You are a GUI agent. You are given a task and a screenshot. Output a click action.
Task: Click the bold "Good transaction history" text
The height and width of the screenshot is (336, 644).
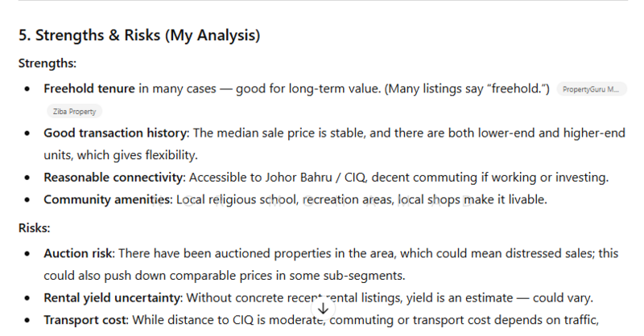(115, 133)
